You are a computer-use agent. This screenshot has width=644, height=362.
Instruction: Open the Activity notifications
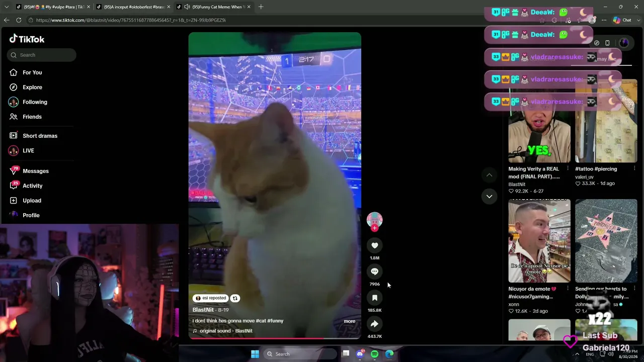(32, 186)
